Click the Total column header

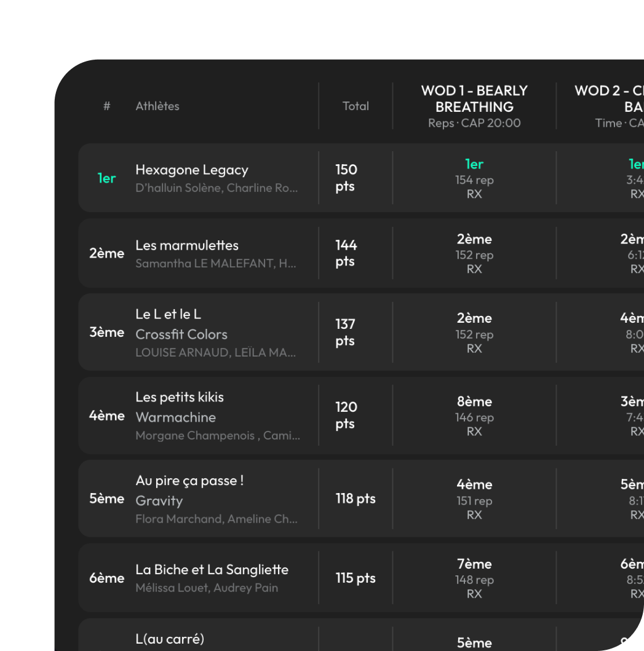pyautogui.click(x=356, y=106)
